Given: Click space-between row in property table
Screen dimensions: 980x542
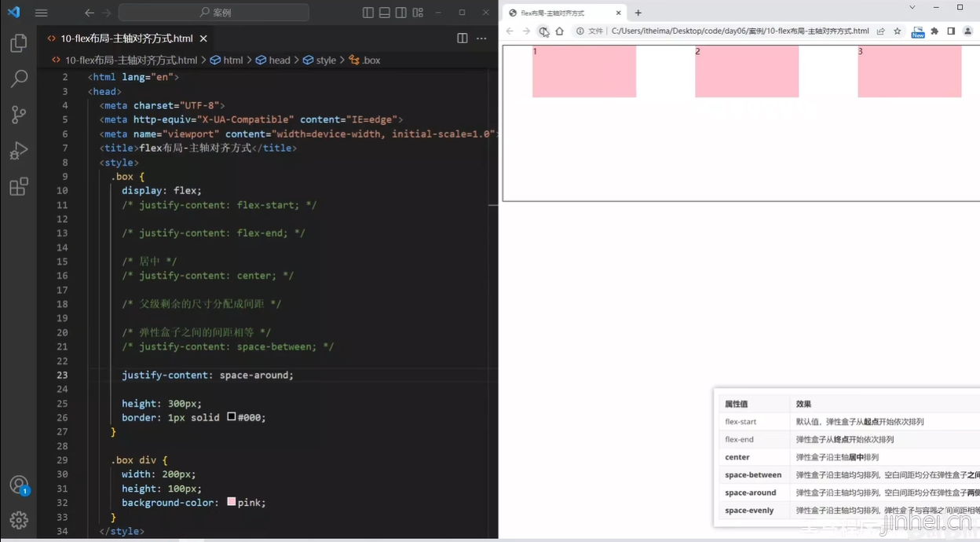Looking at the screenshot, I should pyautogui.click(x=848, y=474).
